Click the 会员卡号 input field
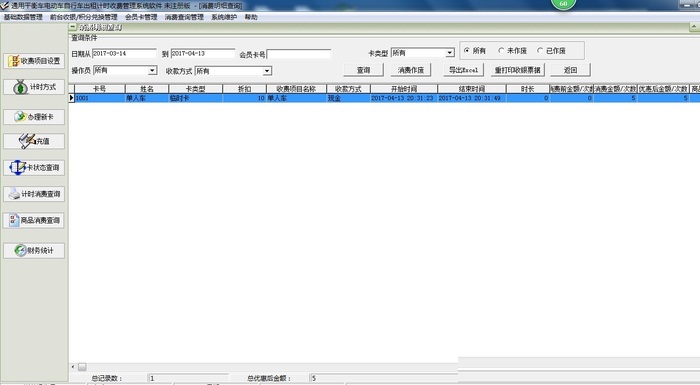Viewport: 700px width, 385px height. [299, 54]
